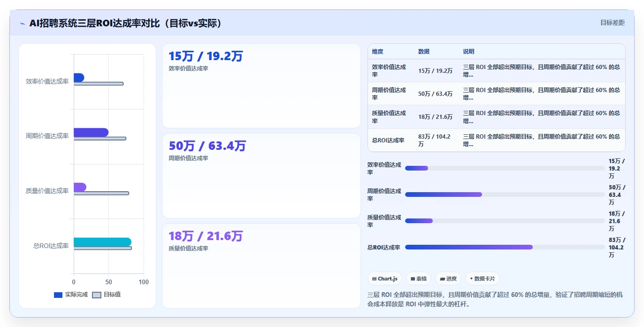Viewport: 644px width, 327px height.
Task: Click the 目标差距 label in the header
Action: [613, 23]
